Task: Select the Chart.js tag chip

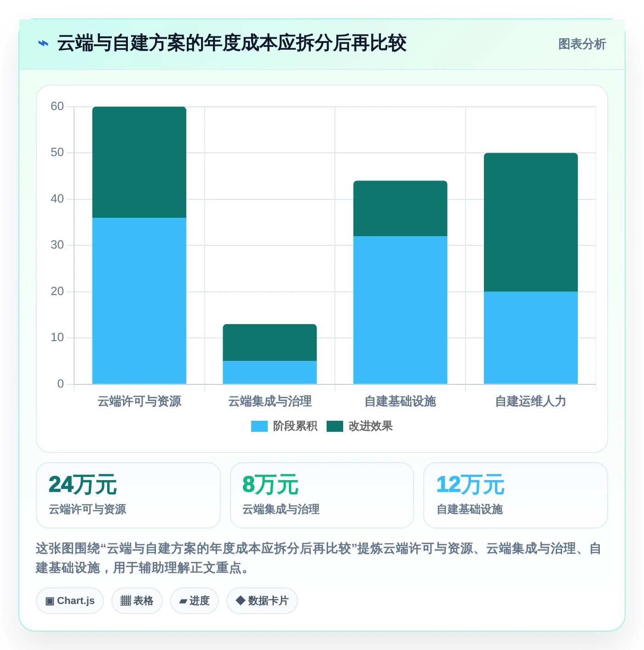Action: pos(70,601)
